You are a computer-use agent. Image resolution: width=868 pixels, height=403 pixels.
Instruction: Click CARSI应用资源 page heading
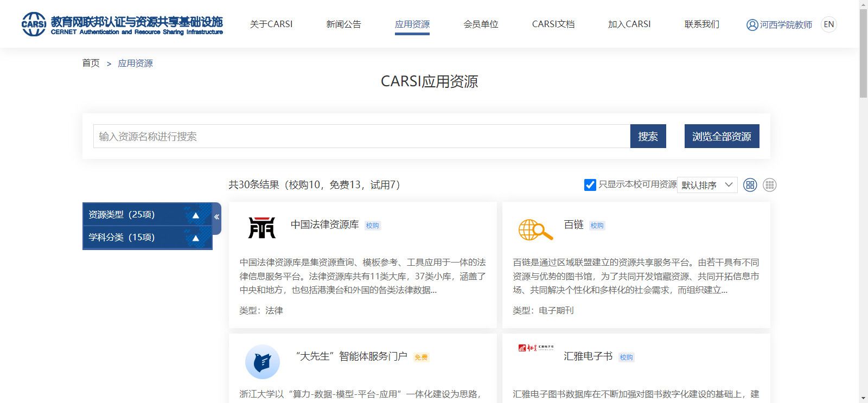pos(429,81)
